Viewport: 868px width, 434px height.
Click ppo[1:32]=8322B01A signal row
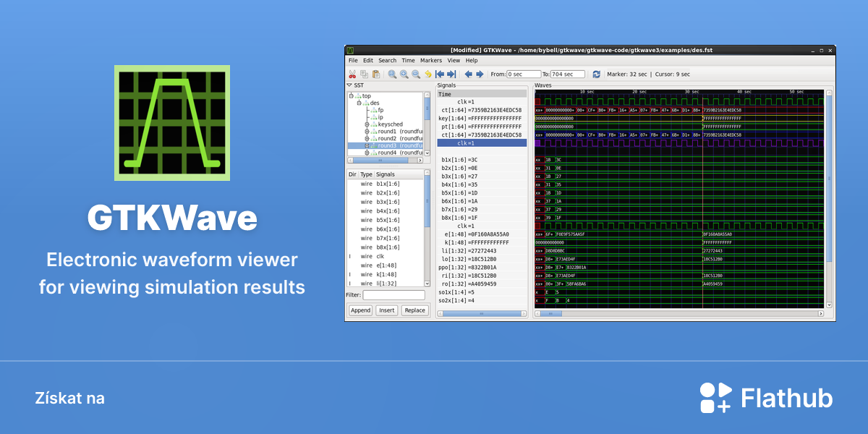tap(482, 268)
